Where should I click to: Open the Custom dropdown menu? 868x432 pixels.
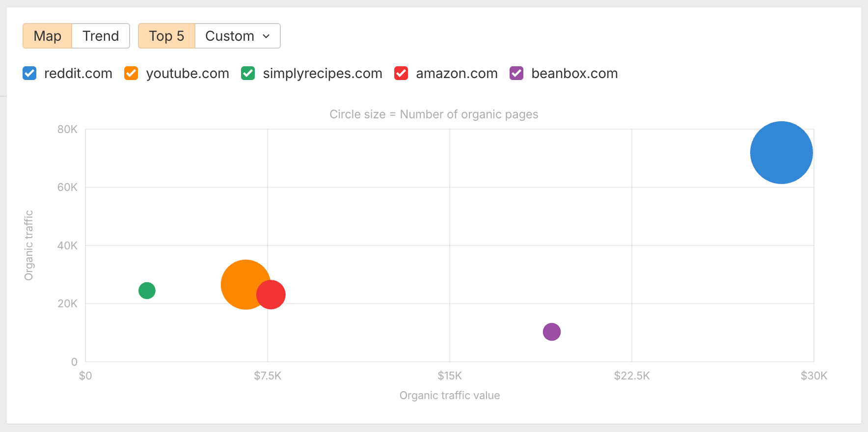230,36
